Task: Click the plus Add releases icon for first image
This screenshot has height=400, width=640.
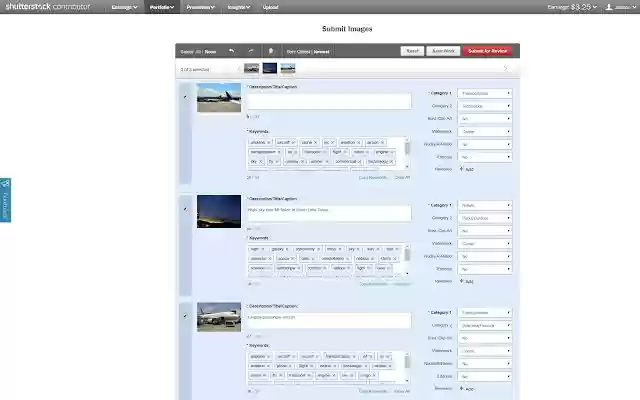Action: tap(462, 169)
